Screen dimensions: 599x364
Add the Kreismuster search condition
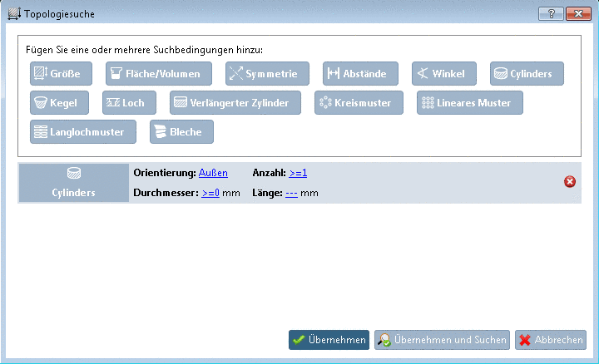click(x=359, y=103)
